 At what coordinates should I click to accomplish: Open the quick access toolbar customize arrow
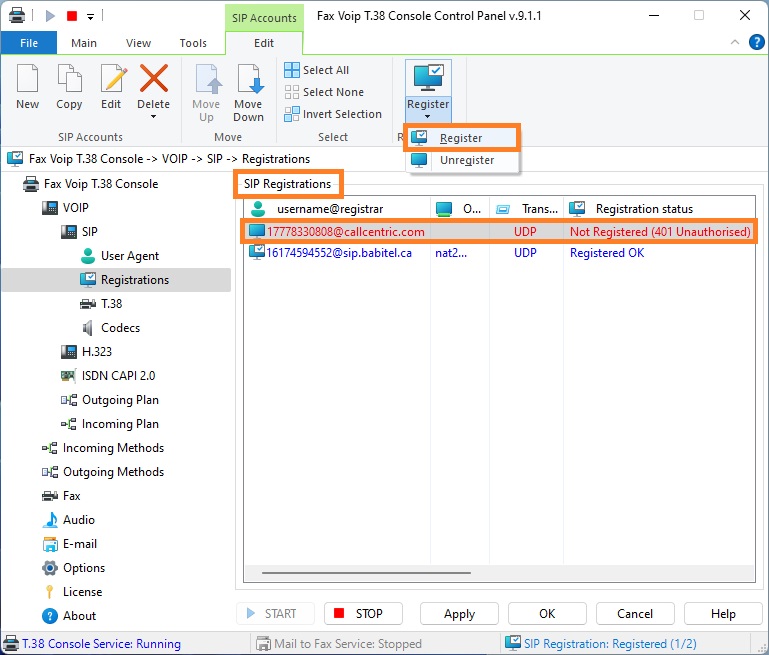tap(90, 17)
